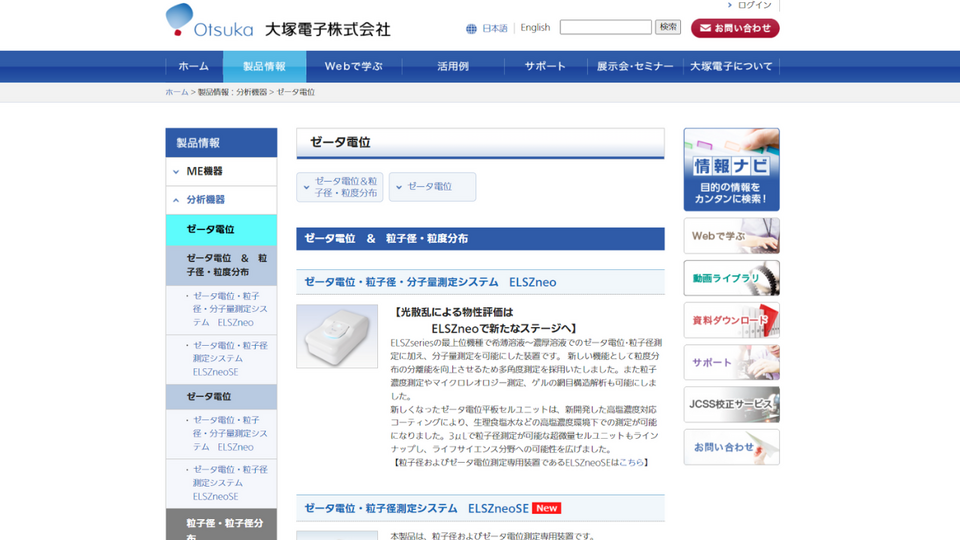960x540 pixels.
Task: Click the ログイン arrow link at top
Action: coord(750,5)
